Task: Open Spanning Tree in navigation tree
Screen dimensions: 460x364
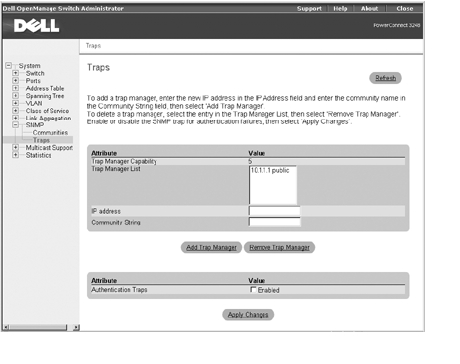Action: pyautogui.click(x=45, y=96)
